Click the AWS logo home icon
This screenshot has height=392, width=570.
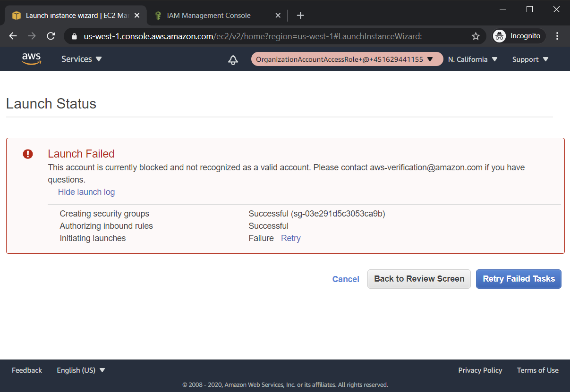pyautogui.click(x=31, y=59)
